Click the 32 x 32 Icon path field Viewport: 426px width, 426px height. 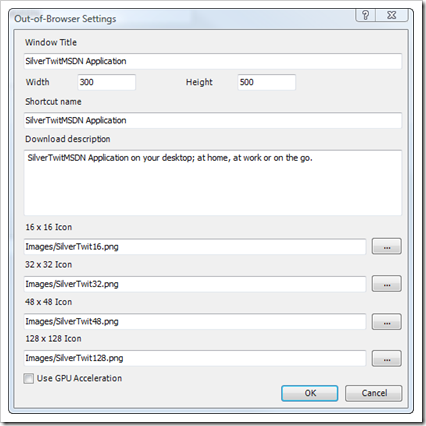195,284
